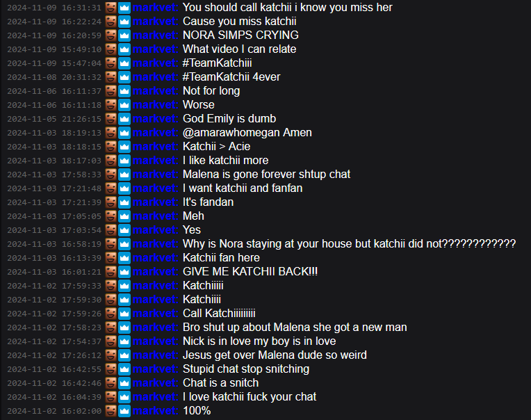Click the face badge beside 'Katchii > Acie'

(111, 146)
